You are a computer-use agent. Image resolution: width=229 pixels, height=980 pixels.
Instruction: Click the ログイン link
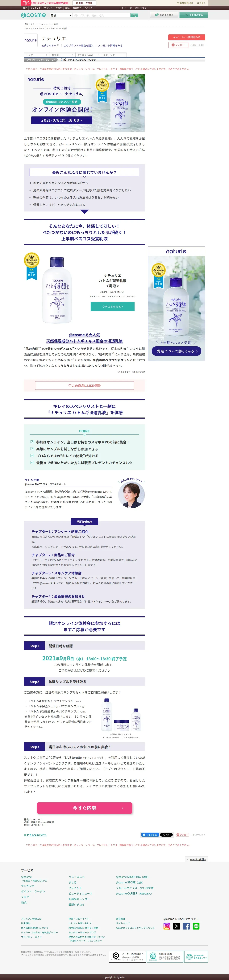[x=201, y=3]
